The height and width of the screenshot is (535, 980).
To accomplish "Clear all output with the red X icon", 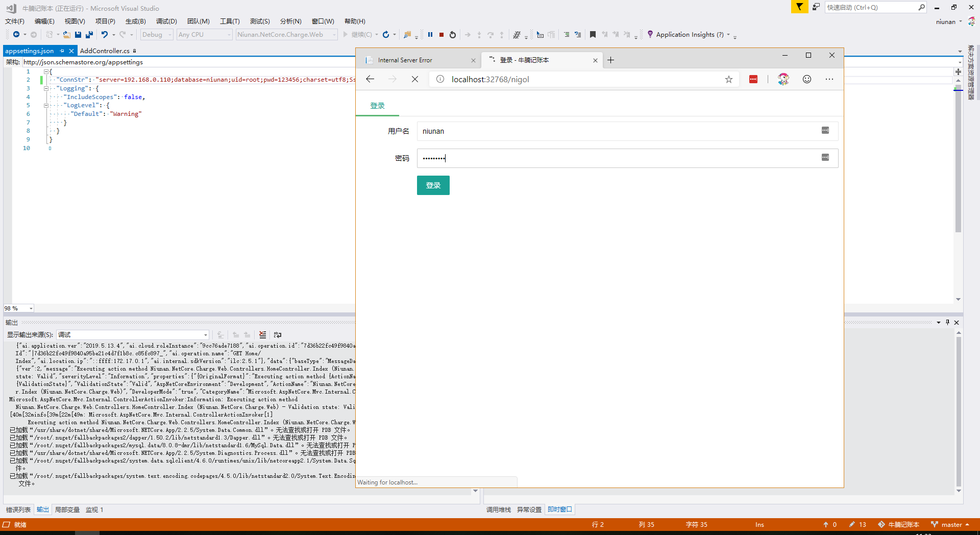I will coord(262,335).
